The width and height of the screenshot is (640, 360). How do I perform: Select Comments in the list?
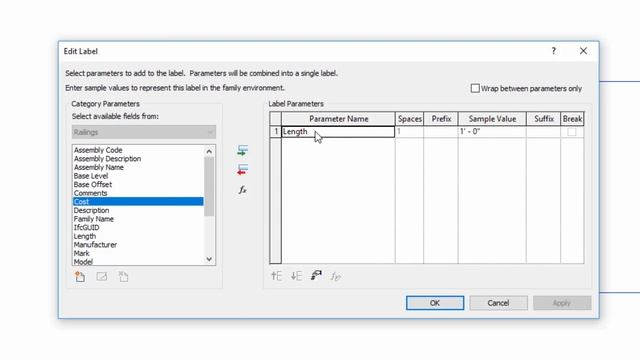coord(90,193)
